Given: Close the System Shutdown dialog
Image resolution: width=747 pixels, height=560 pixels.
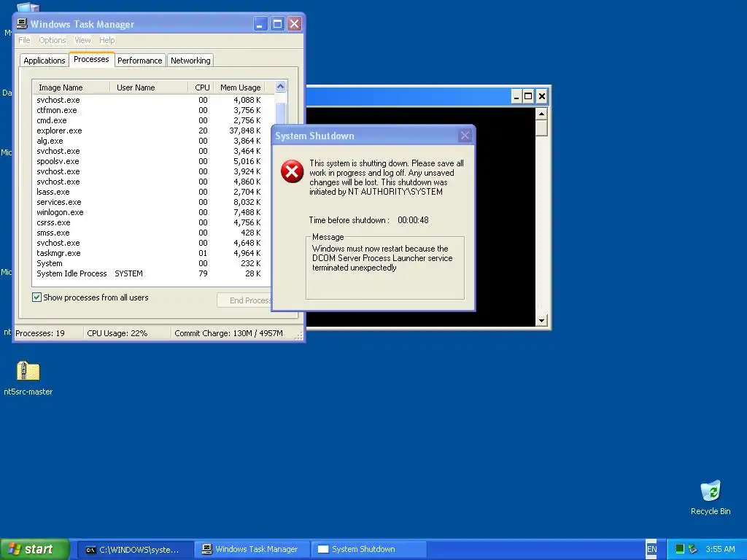Looking at the screenshot, I should tap(465, 136).
